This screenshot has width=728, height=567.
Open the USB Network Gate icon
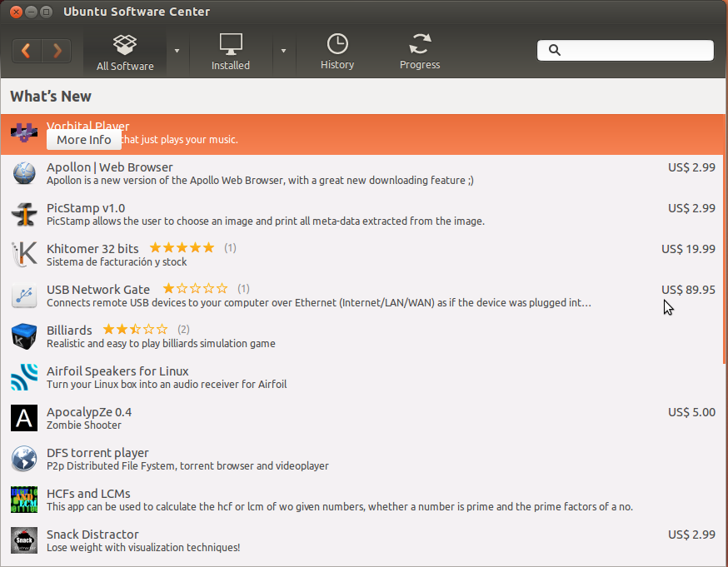(x=24, y=296)
